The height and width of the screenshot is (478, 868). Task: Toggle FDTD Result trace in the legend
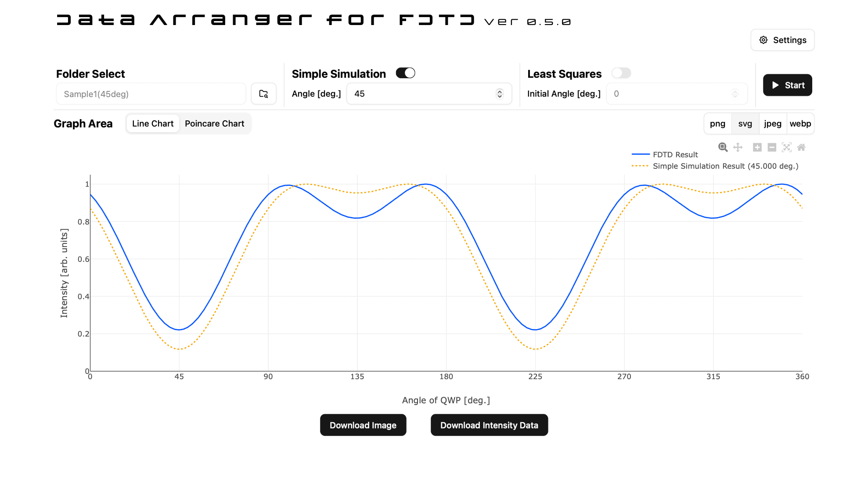pos(675,155)
